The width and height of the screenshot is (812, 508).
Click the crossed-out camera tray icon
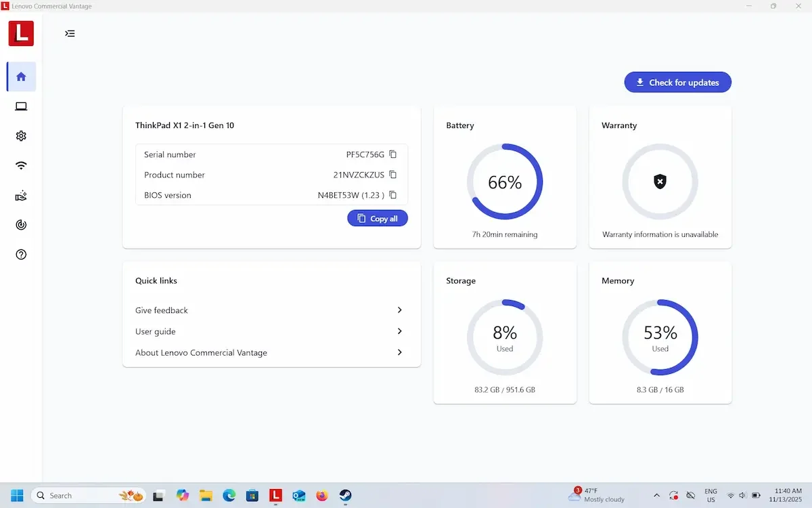(691, 495)
